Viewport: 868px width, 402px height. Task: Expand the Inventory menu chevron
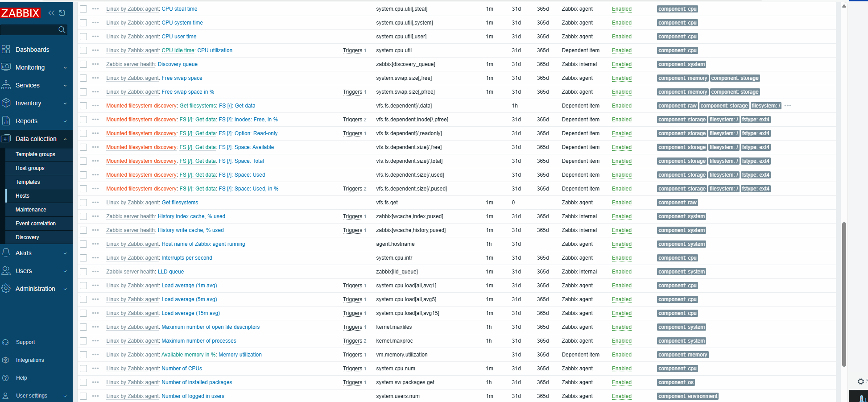(65, 104)
